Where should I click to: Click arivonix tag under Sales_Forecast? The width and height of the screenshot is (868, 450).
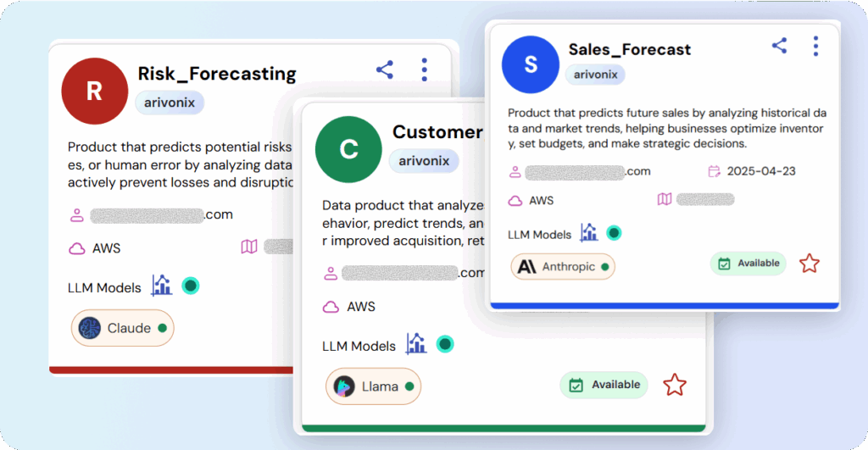(x=595, y=75)
